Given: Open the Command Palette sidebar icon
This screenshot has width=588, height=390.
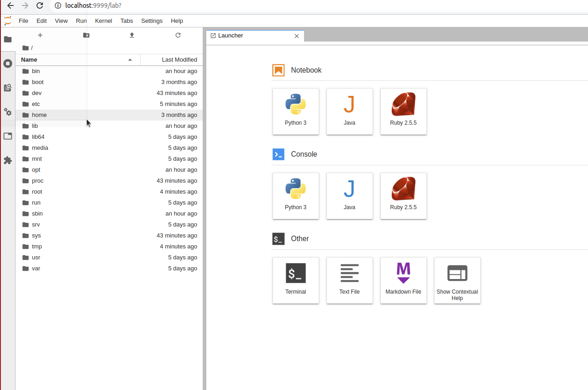Looking at the screenshot, I should pos(7,88).
